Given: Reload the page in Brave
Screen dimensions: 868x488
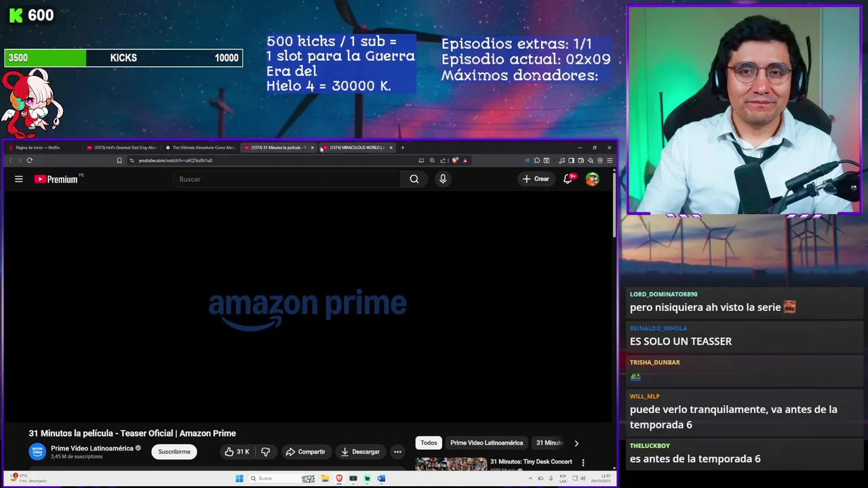Looking at the screenshot, I should (30, 161).
